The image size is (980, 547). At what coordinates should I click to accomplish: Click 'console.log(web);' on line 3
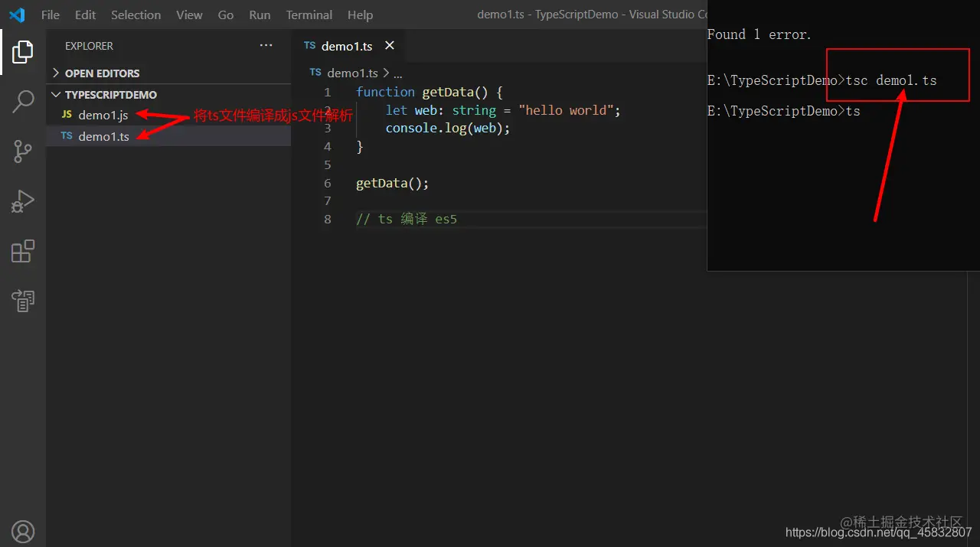448,129
